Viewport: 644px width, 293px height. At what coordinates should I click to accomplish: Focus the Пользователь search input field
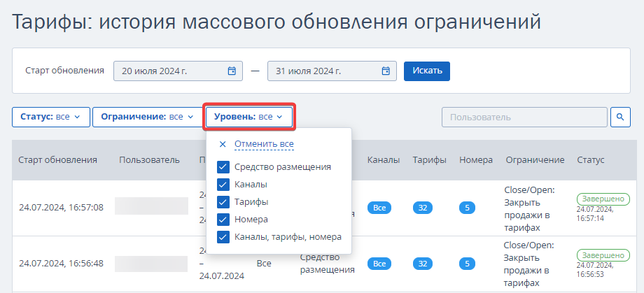pos(524,117)
